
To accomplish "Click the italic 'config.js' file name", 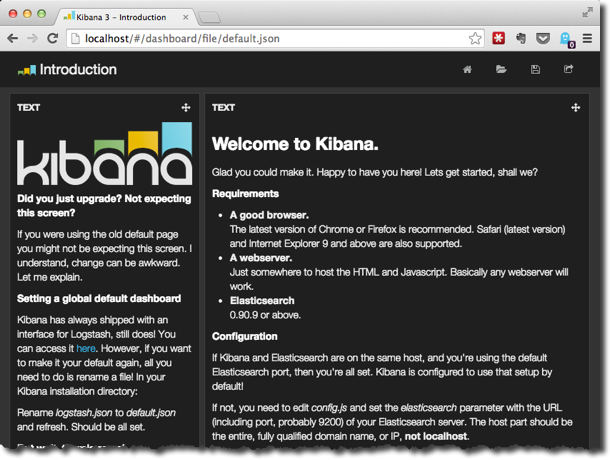I will [329, 408].
